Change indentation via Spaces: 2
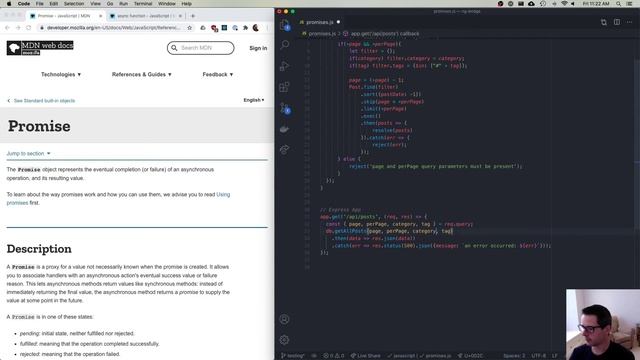The height and width of the screenshot is (360, 640). pyautogui.click(x=514, y=356)
